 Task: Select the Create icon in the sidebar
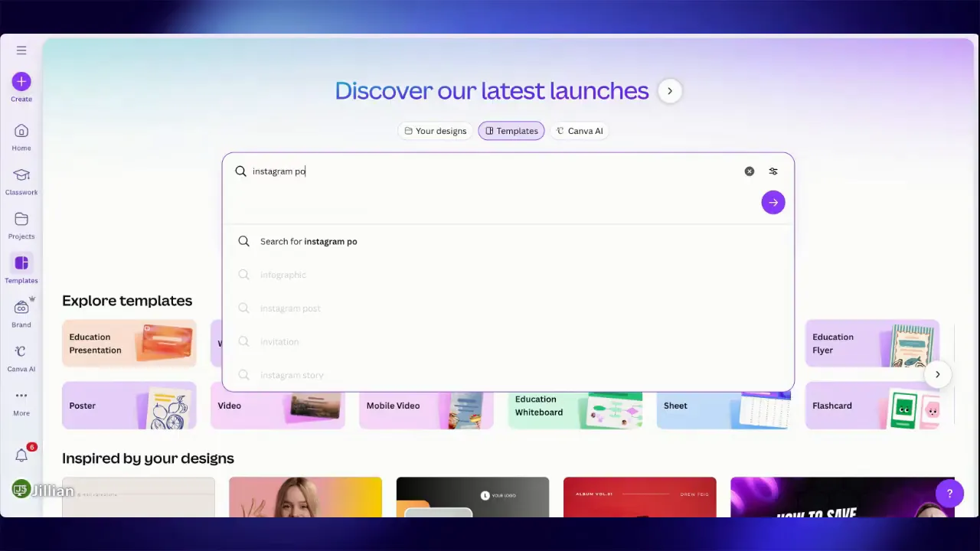pyautogui.click(x=21, y=81)
